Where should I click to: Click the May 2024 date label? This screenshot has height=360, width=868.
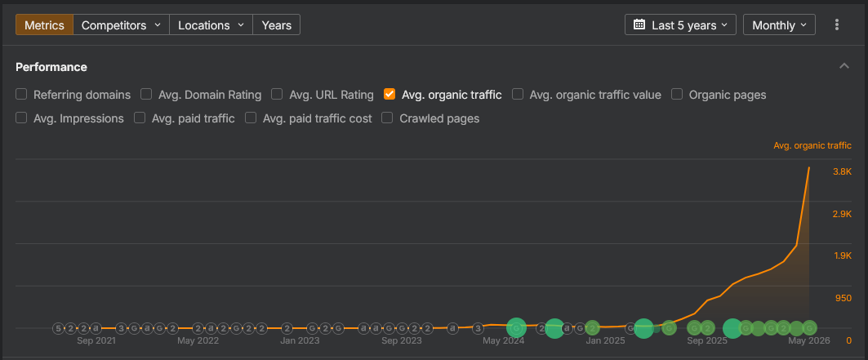pyautogui.click(x=503, y=340)
